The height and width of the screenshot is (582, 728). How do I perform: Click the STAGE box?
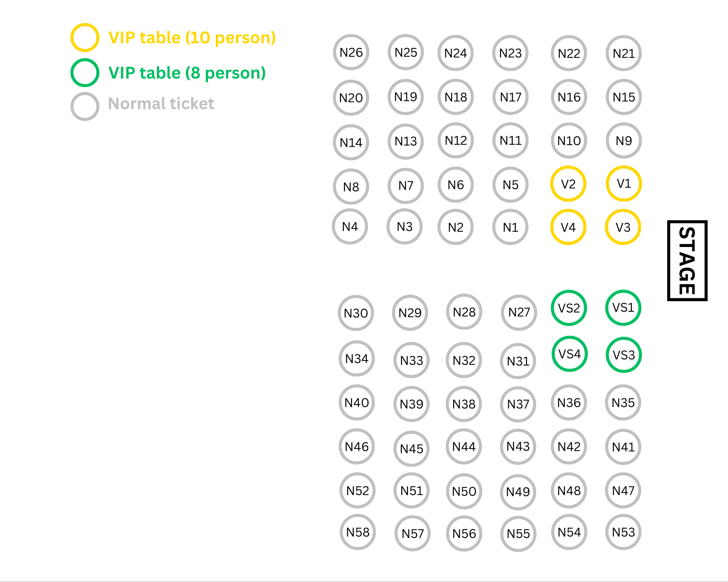coord(687,260)
